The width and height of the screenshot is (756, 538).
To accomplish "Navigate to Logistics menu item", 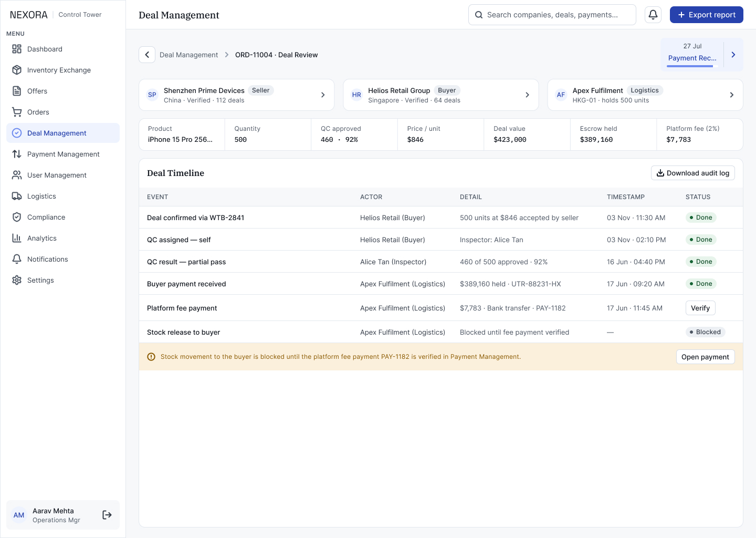I will pos(63,196).
